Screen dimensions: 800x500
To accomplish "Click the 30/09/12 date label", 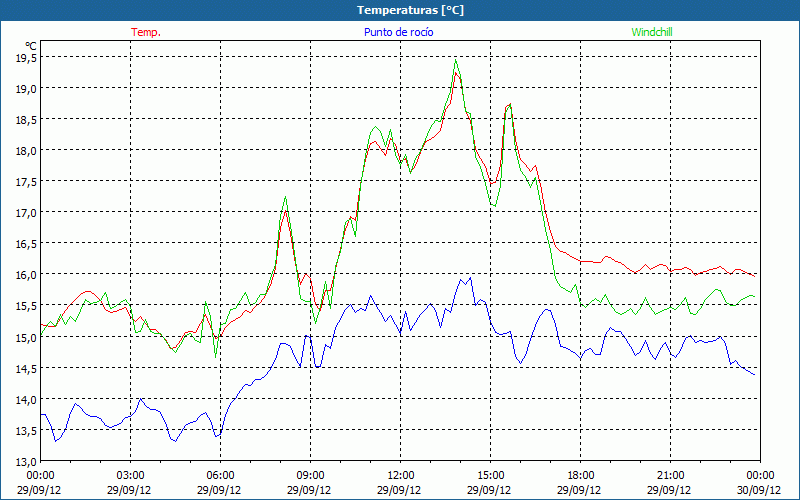I will (x=759, y=490).
